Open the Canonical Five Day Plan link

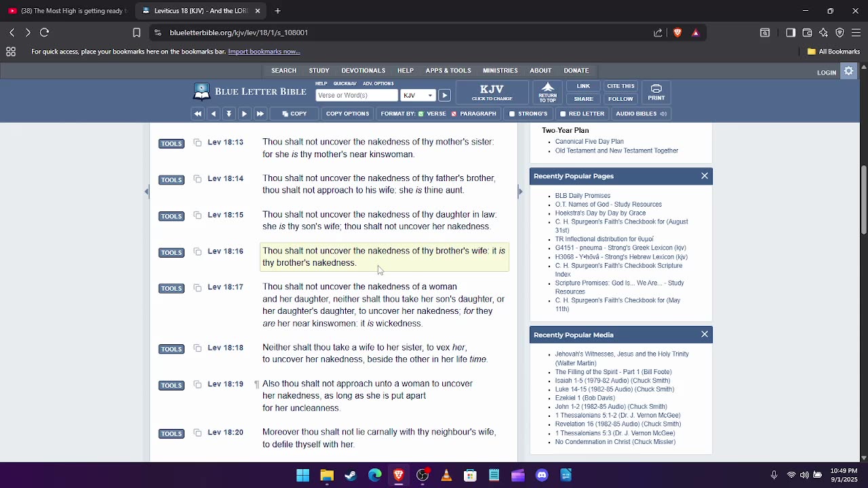(589, 142)
